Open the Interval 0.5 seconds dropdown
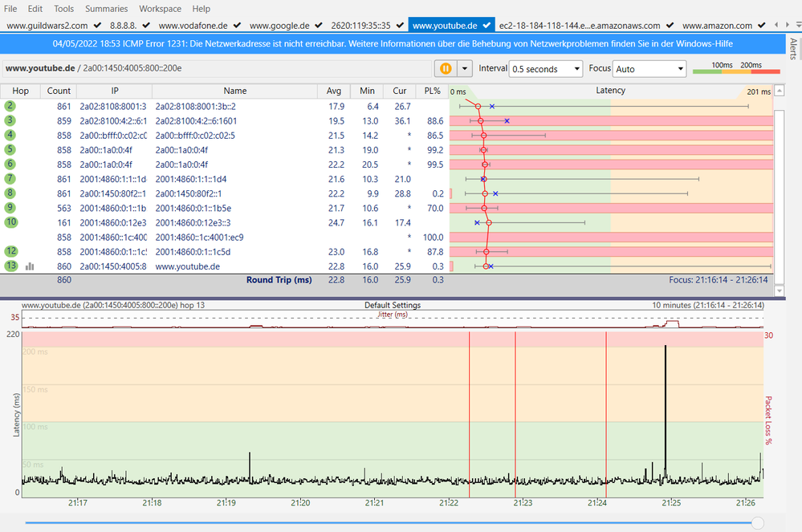802x532 pixels. tap(546, 69)
